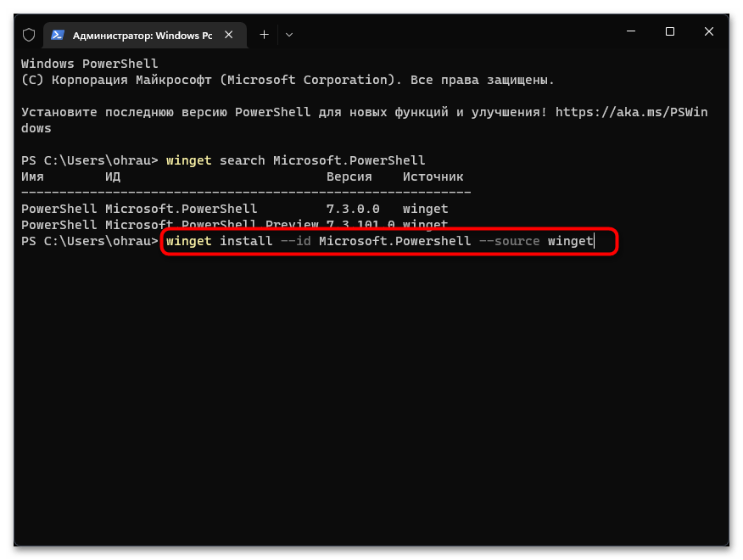Image resolution: width=743 pixels, height=560 pixels.
Task: Click the winget search Microsoft.PowerShell command text
Action: [295, 160]
